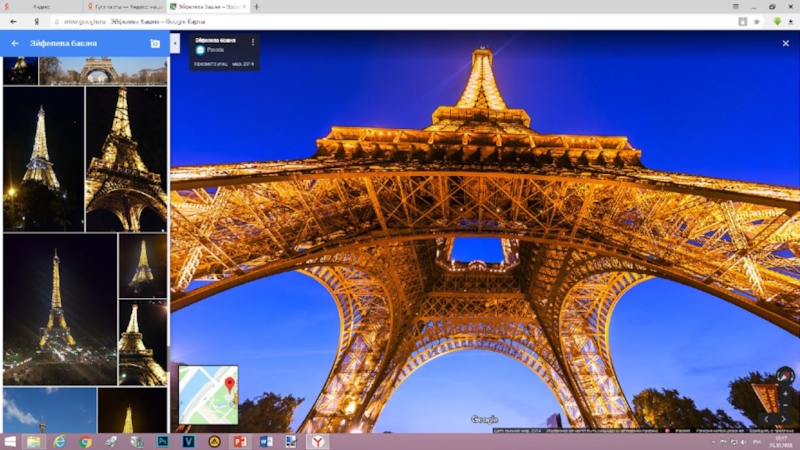Open the large night cityscape tower thumbnail

point(60,309)
